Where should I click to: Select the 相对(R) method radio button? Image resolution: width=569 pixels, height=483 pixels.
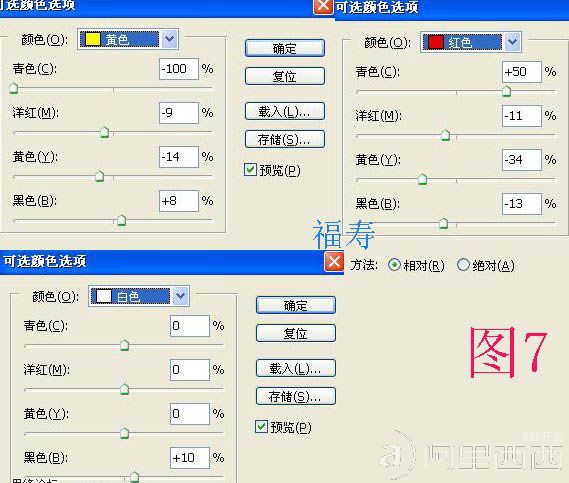(x=394, y=265)
